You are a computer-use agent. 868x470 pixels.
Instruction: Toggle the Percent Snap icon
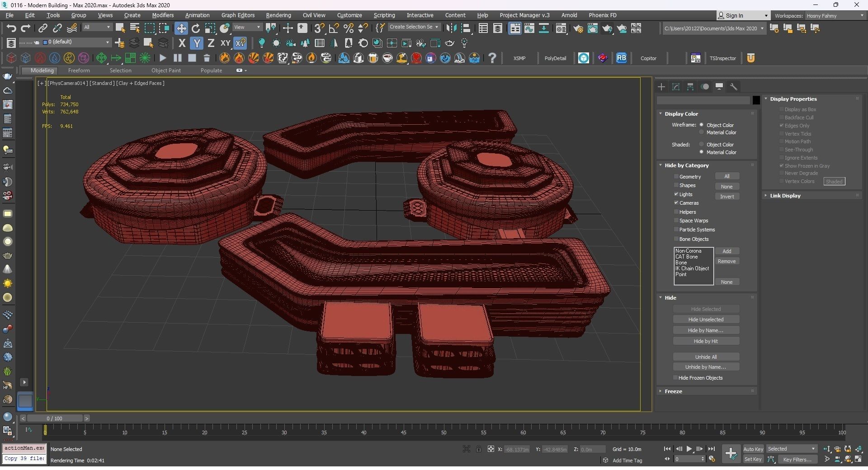pos(348,28)
